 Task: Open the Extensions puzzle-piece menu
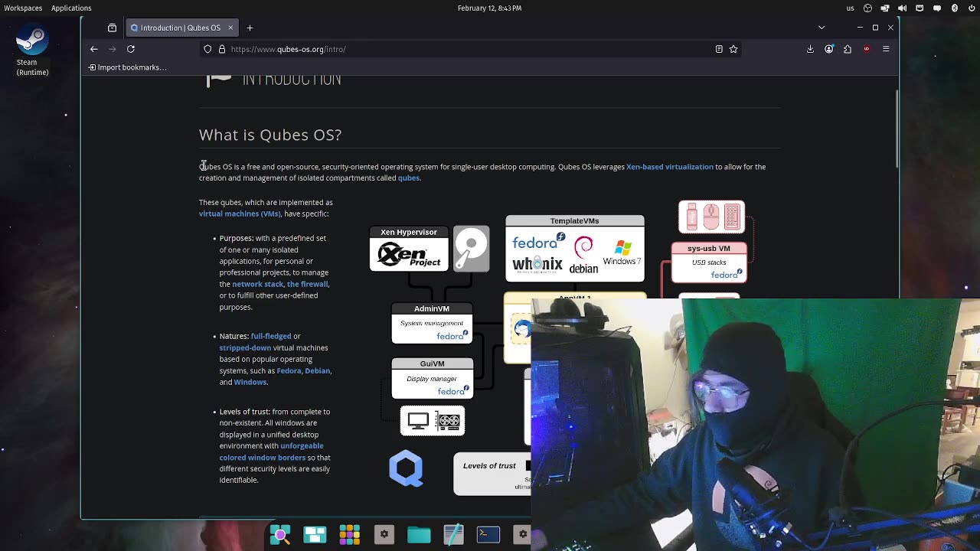[x=848, y=49]
